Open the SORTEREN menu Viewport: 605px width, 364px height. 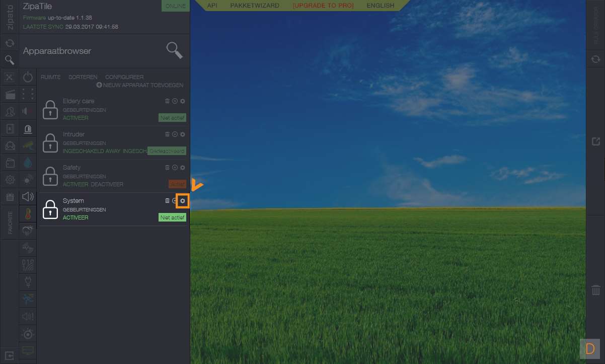pos(83,77)
